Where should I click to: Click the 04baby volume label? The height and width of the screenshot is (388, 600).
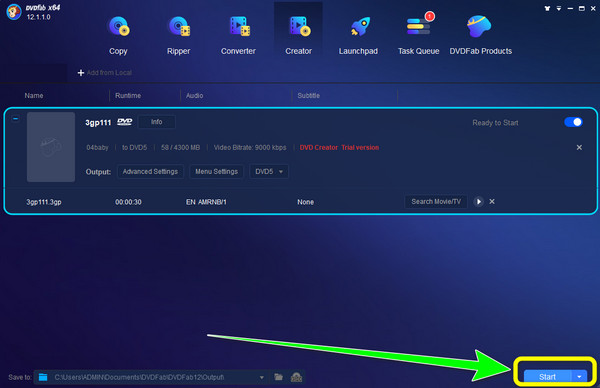pos(97,148)
